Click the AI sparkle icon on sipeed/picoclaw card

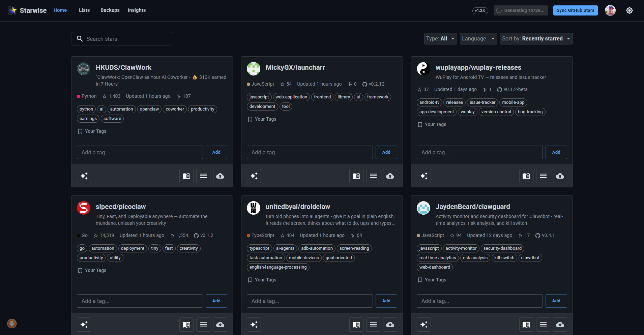coord(84,325)
